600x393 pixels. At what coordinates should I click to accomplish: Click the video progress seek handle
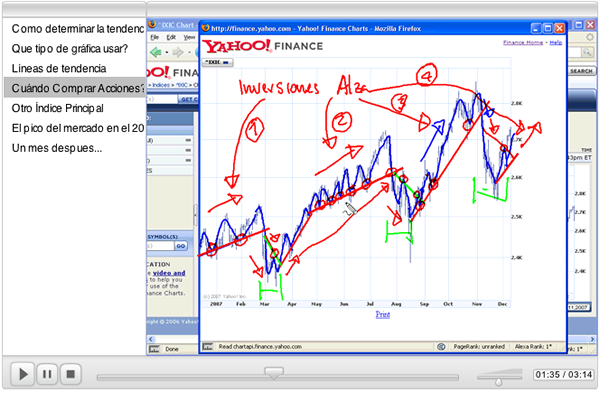[x=274, y=373]
